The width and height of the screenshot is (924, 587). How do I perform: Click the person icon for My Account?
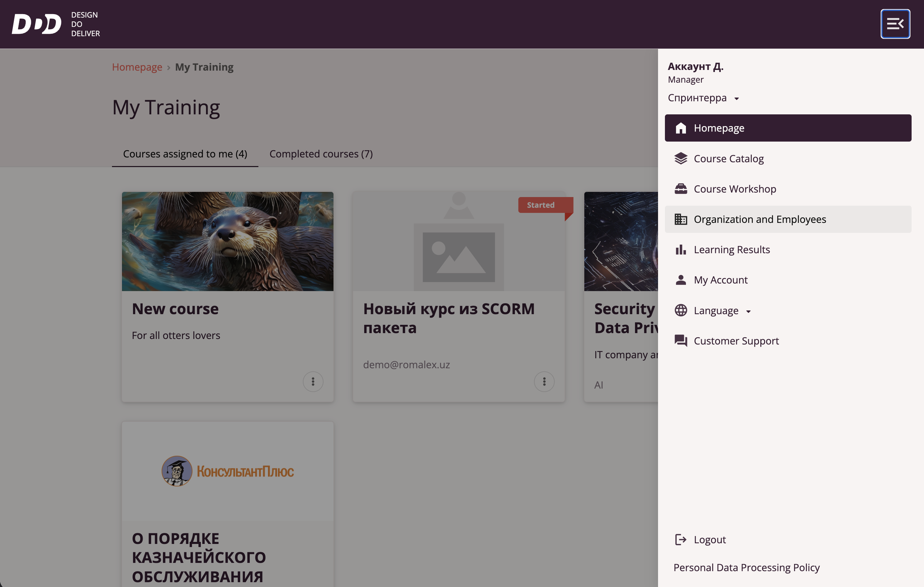click(680, 280)
